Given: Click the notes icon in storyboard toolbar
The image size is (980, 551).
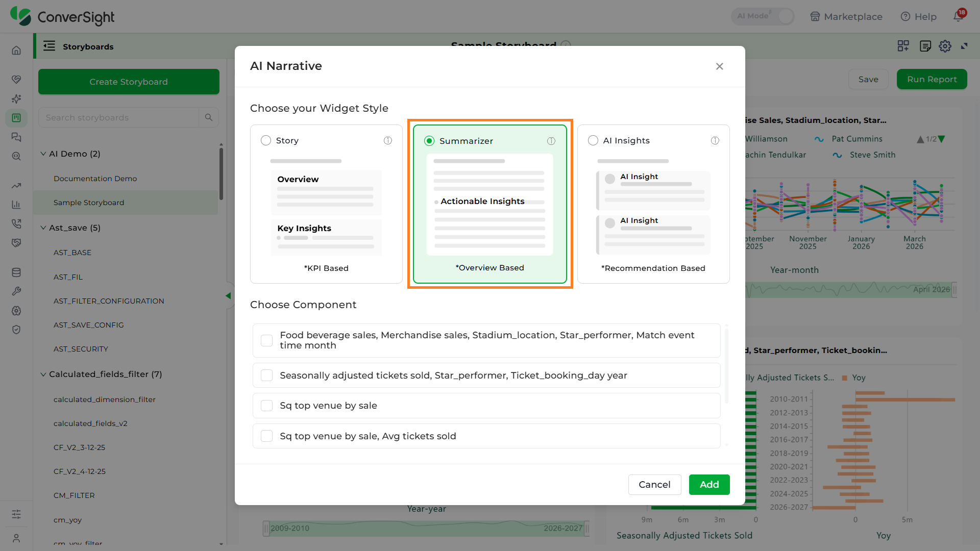Looking at the screenshot, I should [925, 46].
